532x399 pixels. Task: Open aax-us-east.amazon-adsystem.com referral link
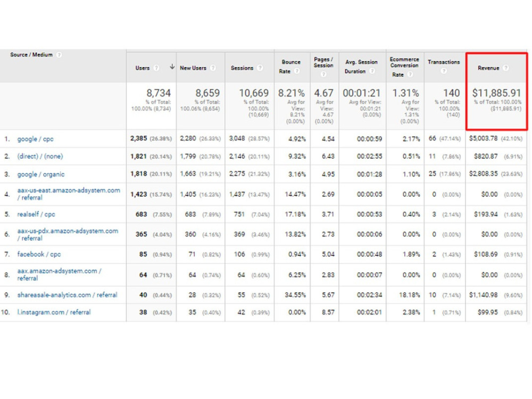69,194
